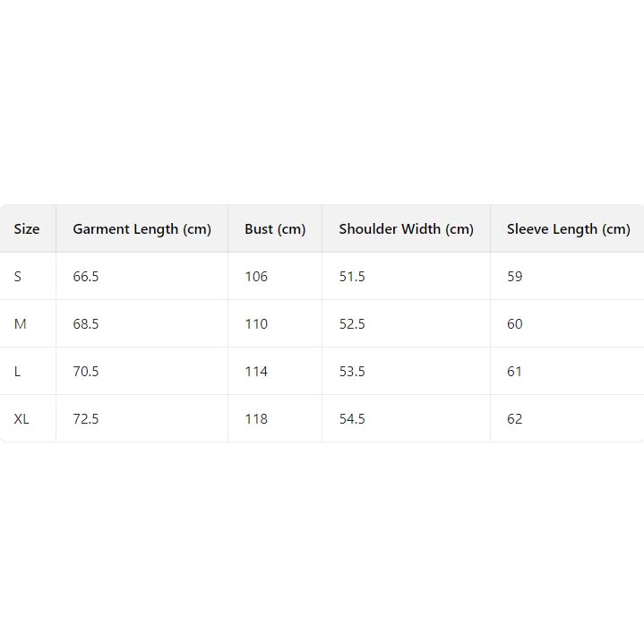644x644 pixels.
Task: Click the Sleeve Length (cm) header
Action: pyautogui.click(x=568, y=229)
